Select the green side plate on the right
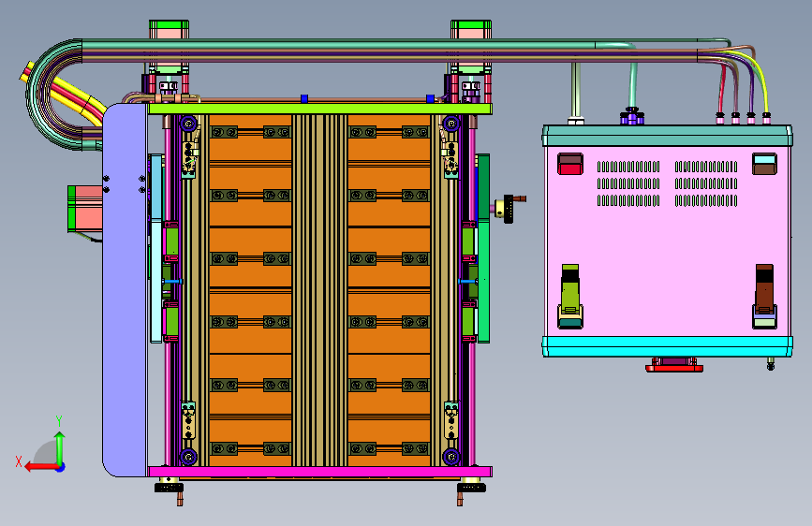 (483, 249)
